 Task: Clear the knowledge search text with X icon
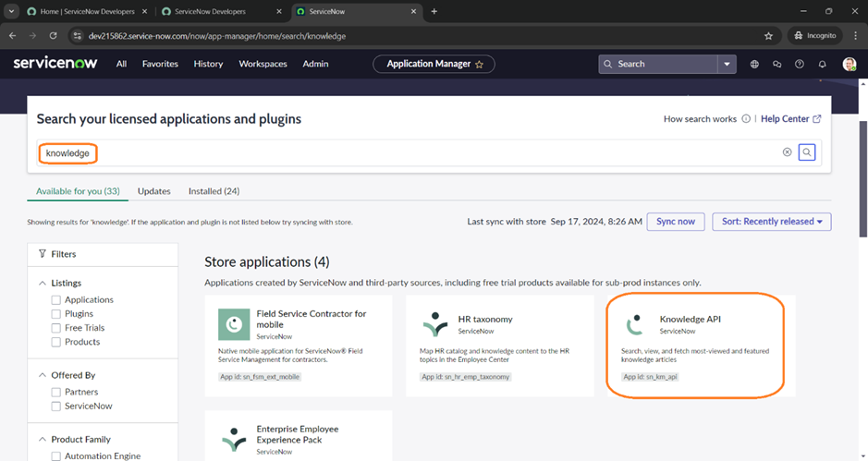[788, 152]
